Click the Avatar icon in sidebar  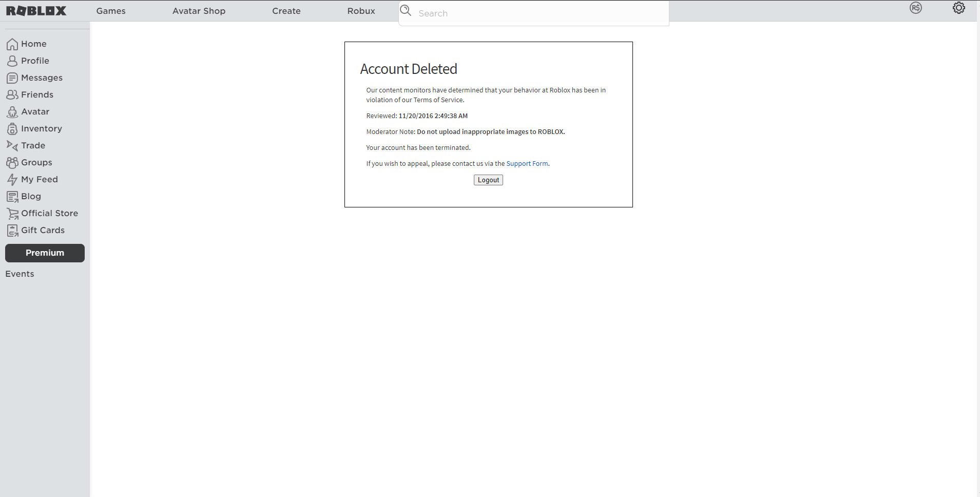pyautogui.click(x=12, y=112)
